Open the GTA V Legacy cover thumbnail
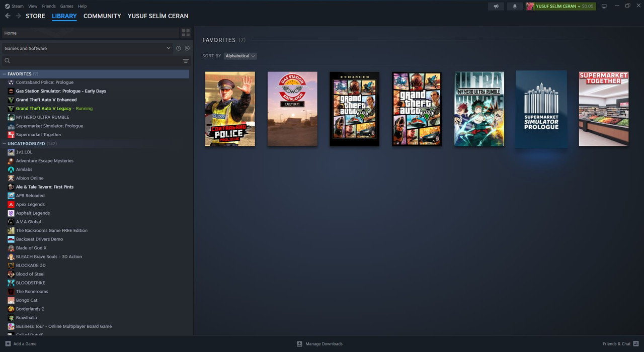The height and width of the screenshot is (352, 644). 417,109
